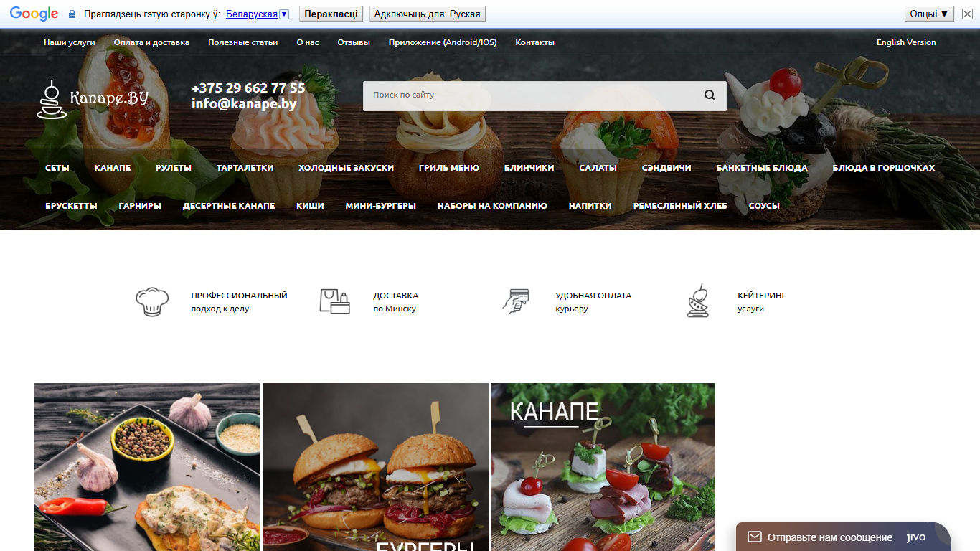Open Отзывы reviews page
This screenshot has height=551, width=980.
coord(354,42)
